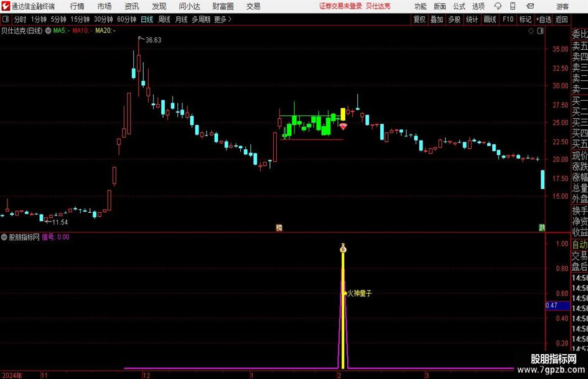Click the 画线 drawing tools button
588x379 pixels.
tap(490, 19)
